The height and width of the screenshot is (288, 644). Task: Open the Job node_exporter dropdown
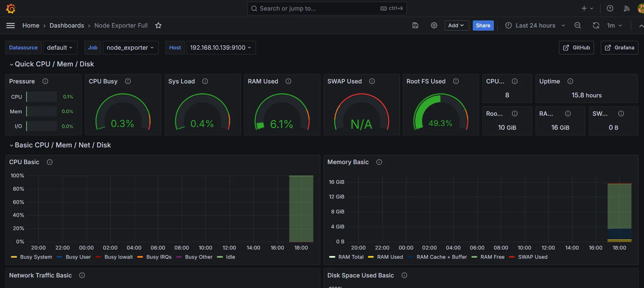click(x=130, y=48)
